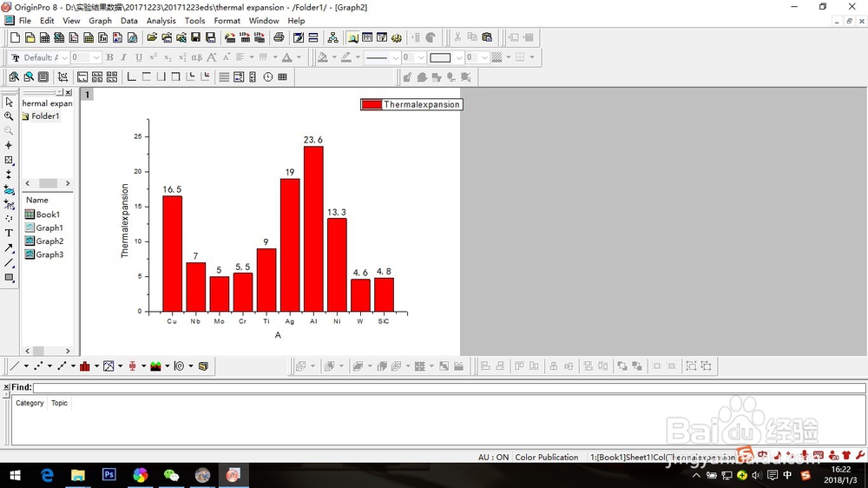Click the Scatter plot icon
This screenshot has height=488, width=868.
click(38, 366)
